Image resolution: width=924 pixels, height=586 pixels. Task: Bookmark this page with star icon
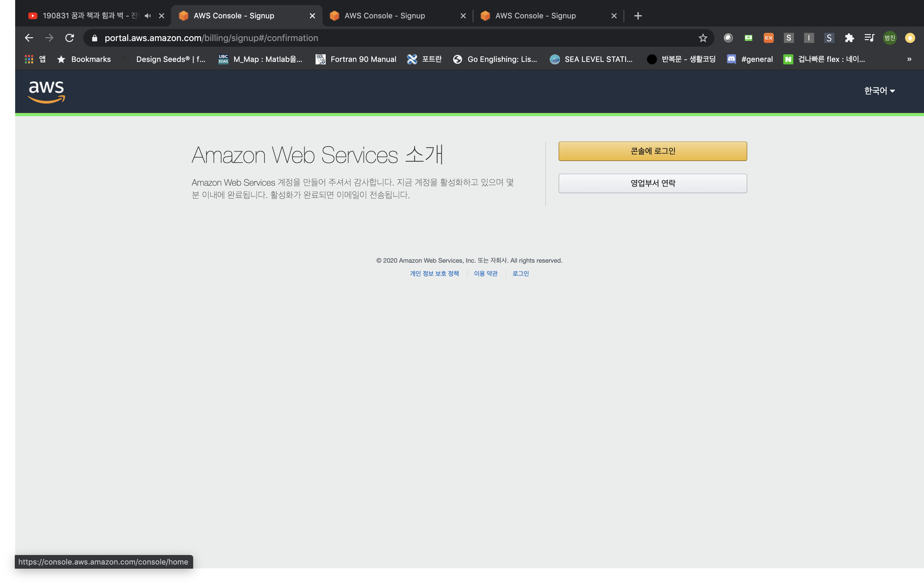pos(702,38)
